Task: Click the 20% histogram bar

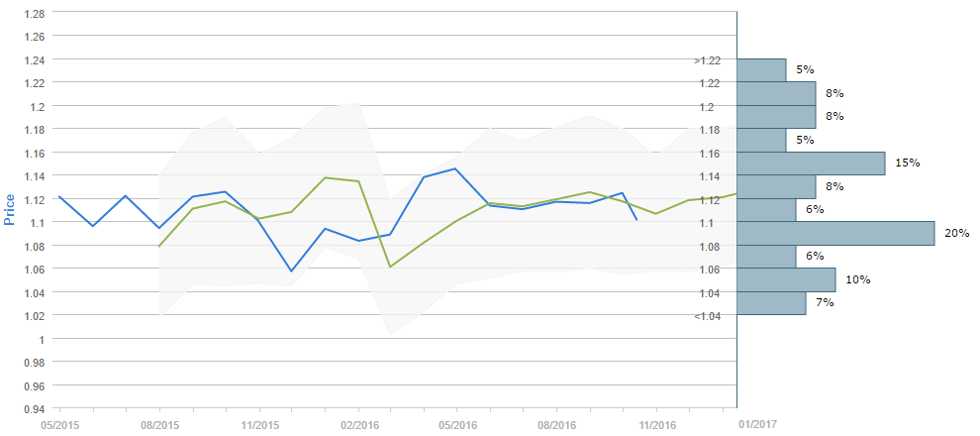Action: (x=835, y=233)
